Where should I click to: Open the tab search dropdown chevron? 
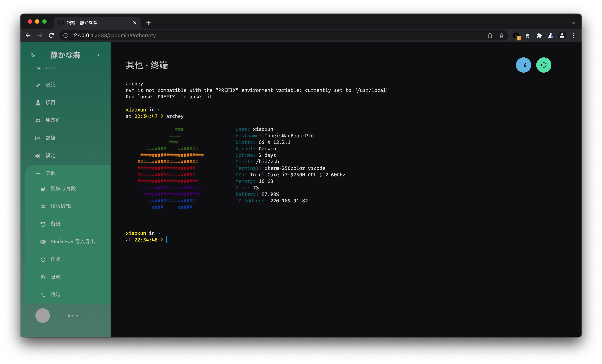[574, 23]
